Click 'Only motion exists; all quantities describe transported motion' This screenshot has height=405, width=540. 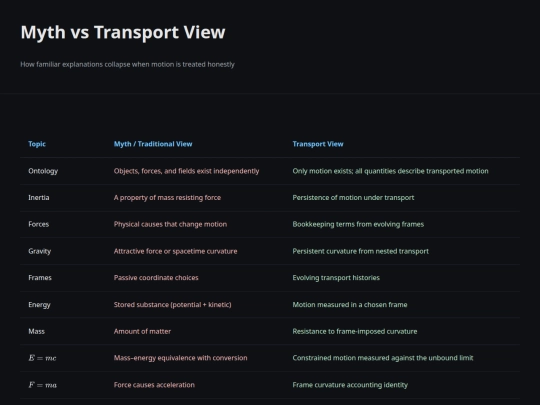(390, 171)
